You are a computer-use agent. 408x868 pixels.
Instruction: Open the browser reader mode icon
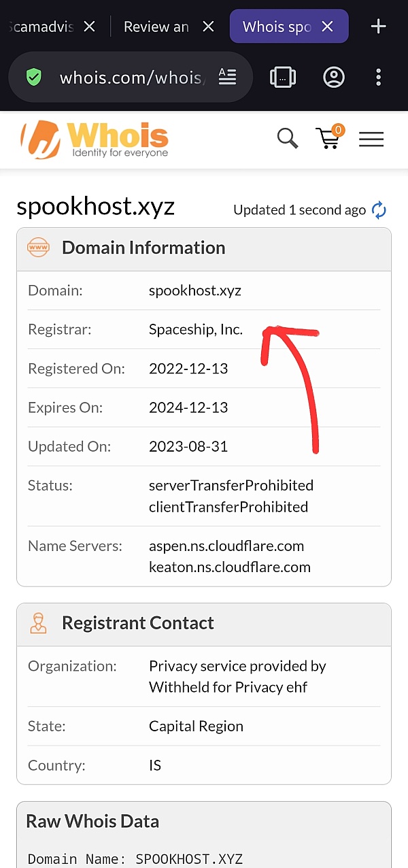pyautogui.click(x=227, y=77)
